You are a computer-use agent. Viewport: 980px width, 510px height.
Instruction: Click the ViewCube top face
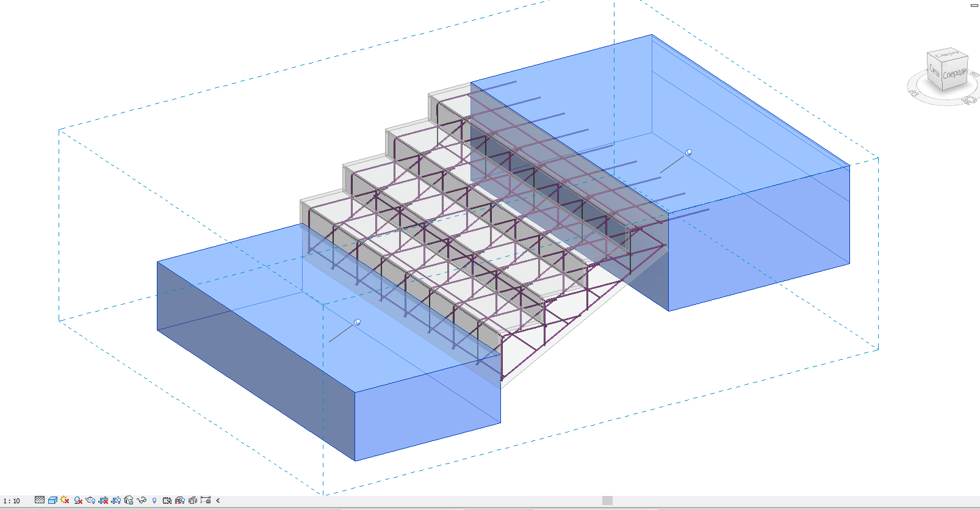(x=948, y=54)
